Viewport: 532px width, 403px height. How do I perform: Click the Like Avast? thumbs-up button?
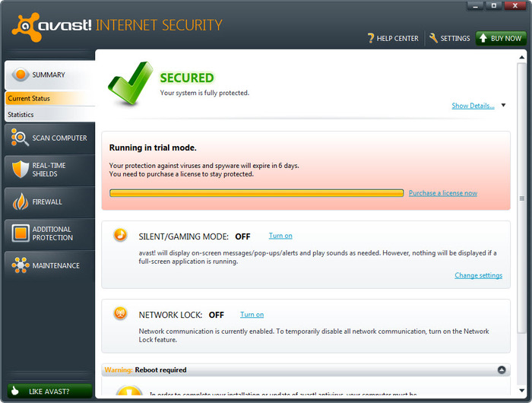(46, 391)
